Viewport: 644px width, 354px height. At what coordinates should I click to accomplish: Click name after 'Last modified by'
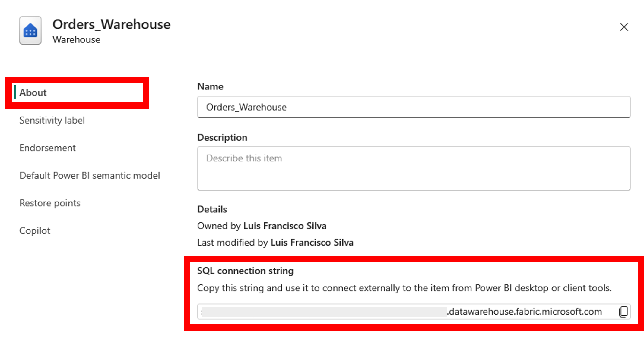tap(312, 242)
